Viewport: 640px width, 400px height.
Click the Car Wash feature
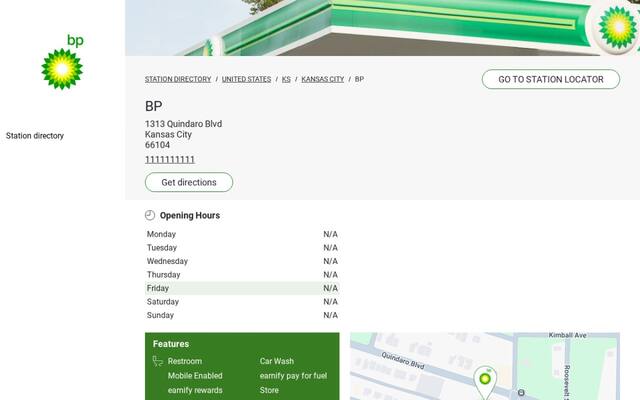pyautogui.click(x=277, y=361)
